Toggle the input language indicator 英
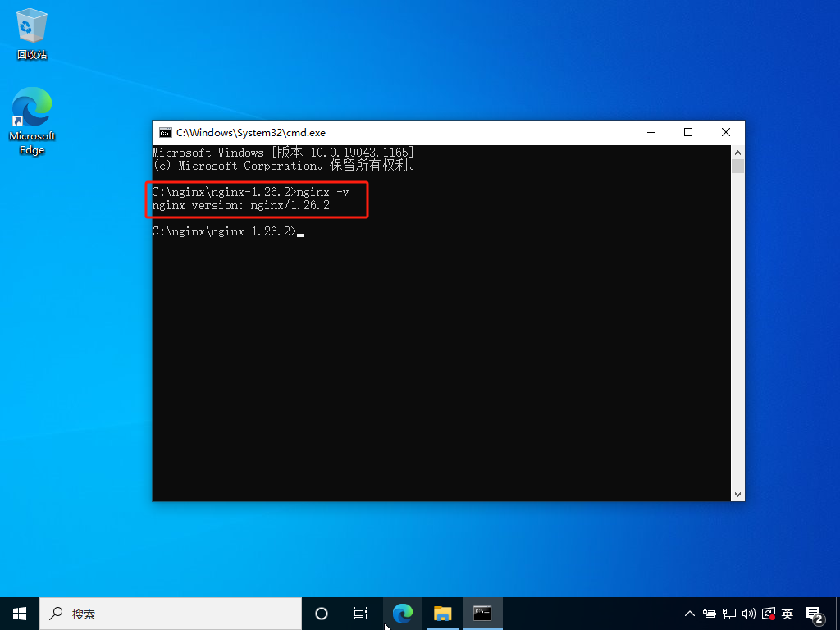The image size is (840, 630). tap(787, 614)
